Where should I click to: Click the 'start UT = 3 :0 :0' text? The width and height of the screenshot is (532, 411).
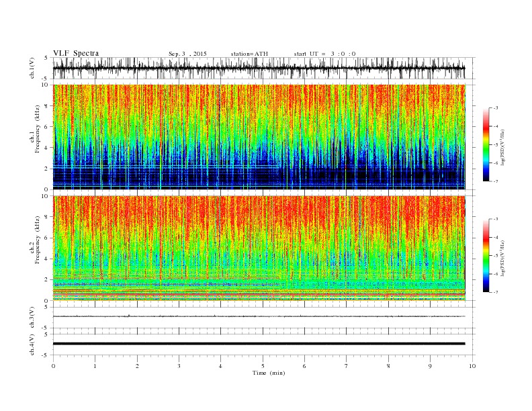pos(325,54)
